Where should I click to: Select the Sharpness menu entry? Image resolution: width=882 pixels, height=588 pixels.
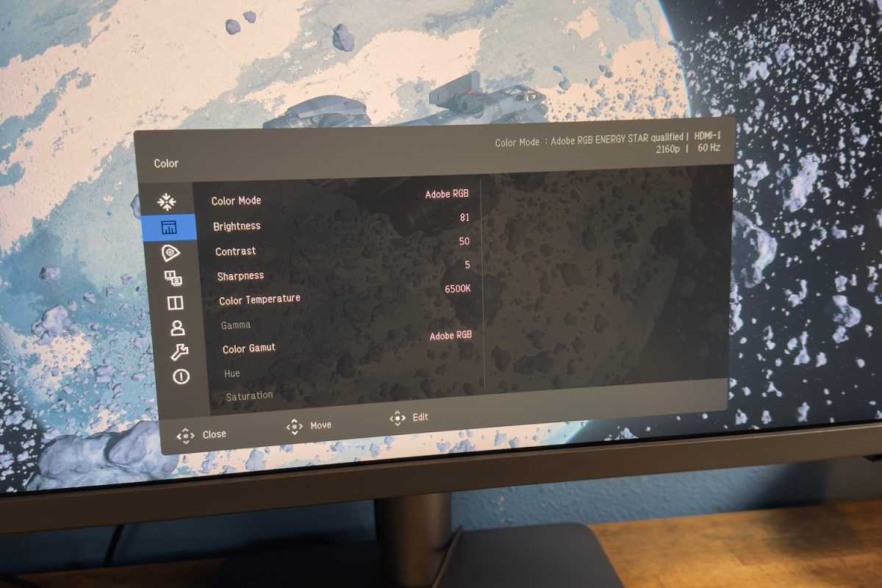(x=241, y=275)
